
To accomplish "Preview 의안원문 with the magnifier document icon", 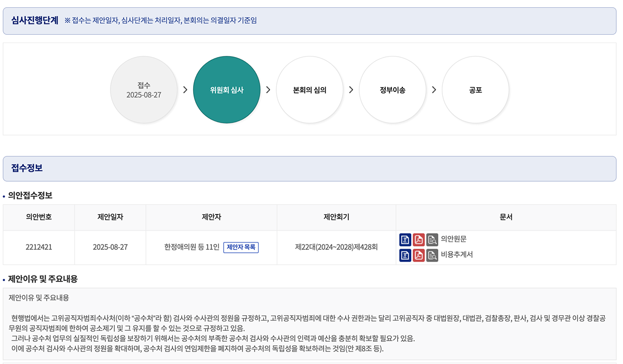I will (432, 239).
